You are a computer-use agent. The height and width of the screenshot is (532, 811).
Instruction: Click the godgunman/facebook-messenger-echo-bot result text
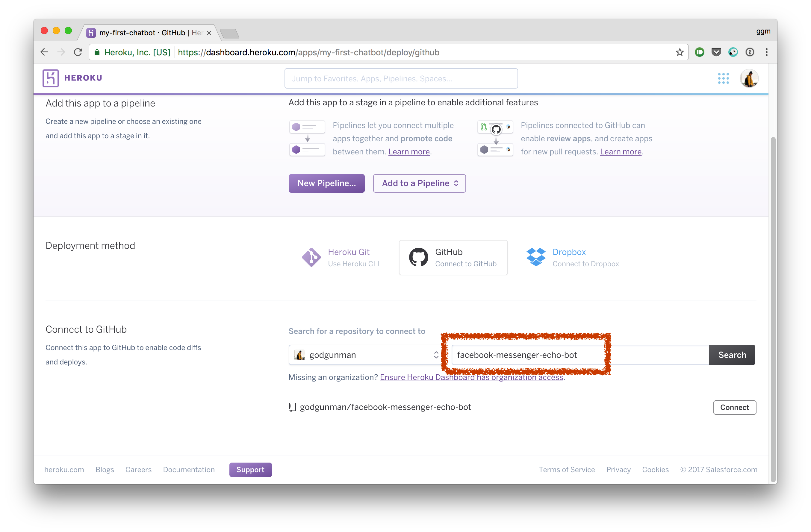[385, 407]
